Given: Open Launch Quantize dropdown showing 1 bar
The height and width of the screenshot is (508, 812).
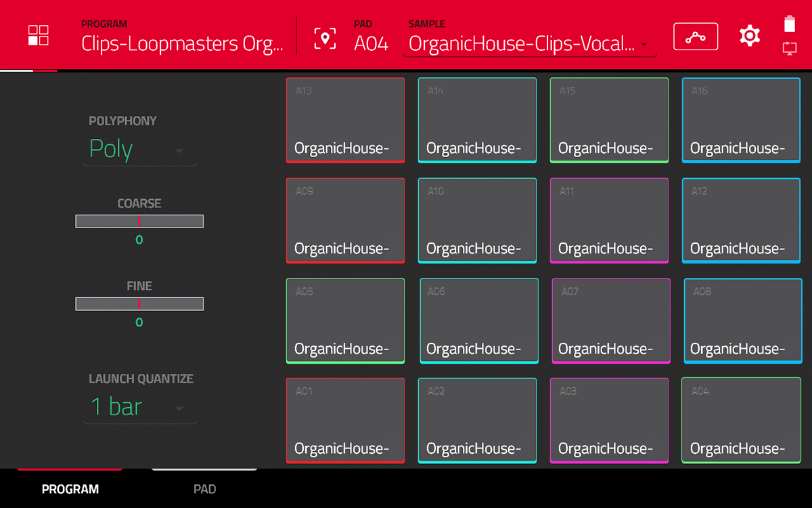Looking at the screenshot, I should pyautogui.click(x=140, y=408).
